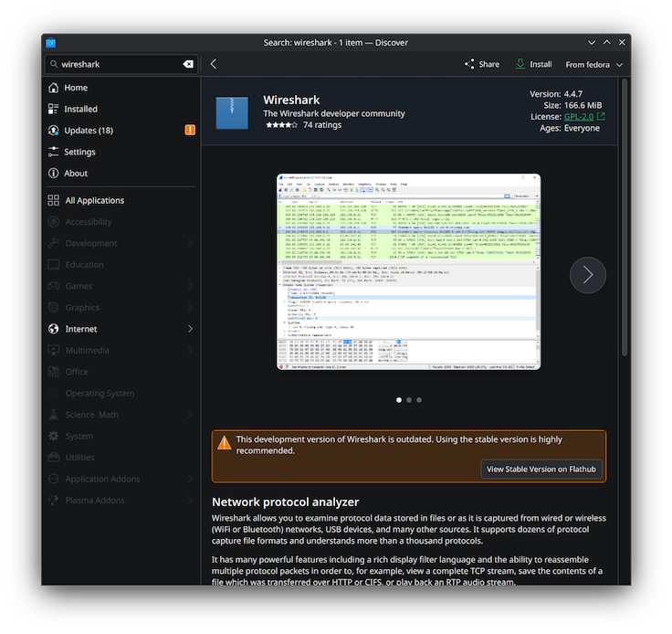Click the orange warning triangle icon

[x=224, y=443]
